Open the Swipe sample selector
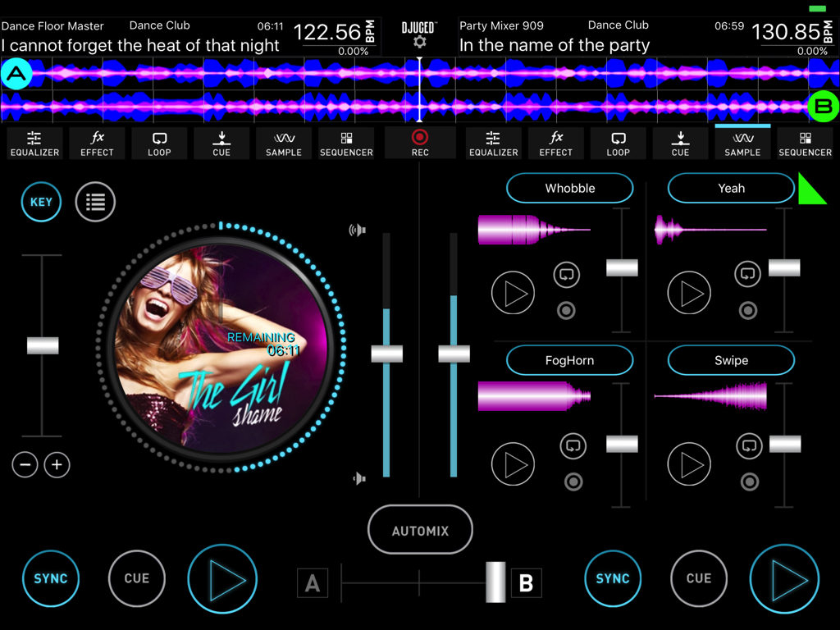Screen dimensions: 840x630 point(730,360)
